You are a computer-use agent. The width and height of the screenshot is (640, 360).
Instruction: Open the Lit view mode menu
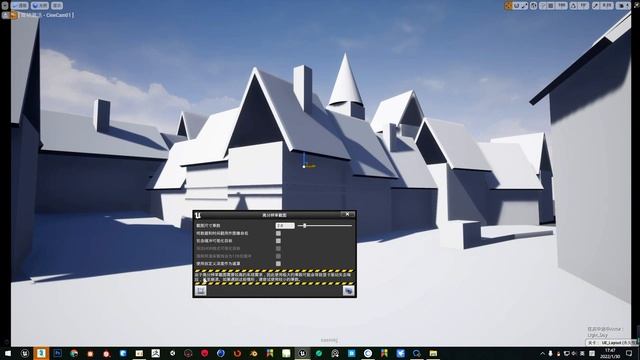(40, 6)
